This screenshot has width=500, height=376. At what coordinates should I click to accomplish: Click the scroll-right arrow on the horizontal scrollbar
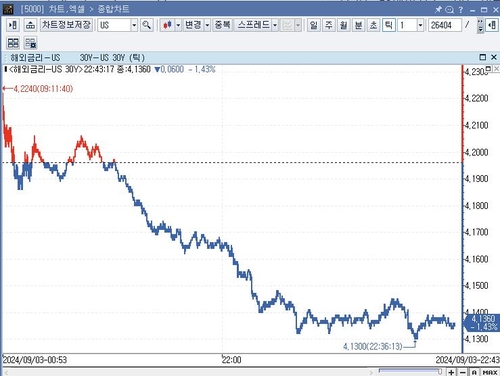click(x=371, y=372)
